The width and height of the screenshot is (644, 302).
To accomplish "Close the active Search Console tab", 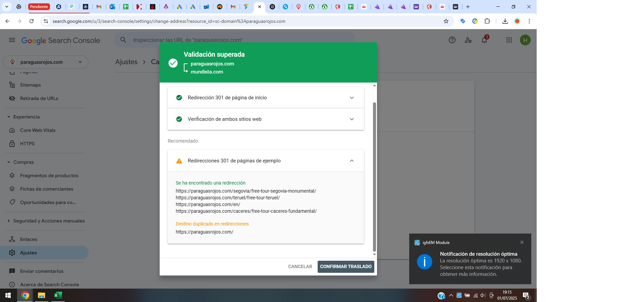I will pos(260,7).
